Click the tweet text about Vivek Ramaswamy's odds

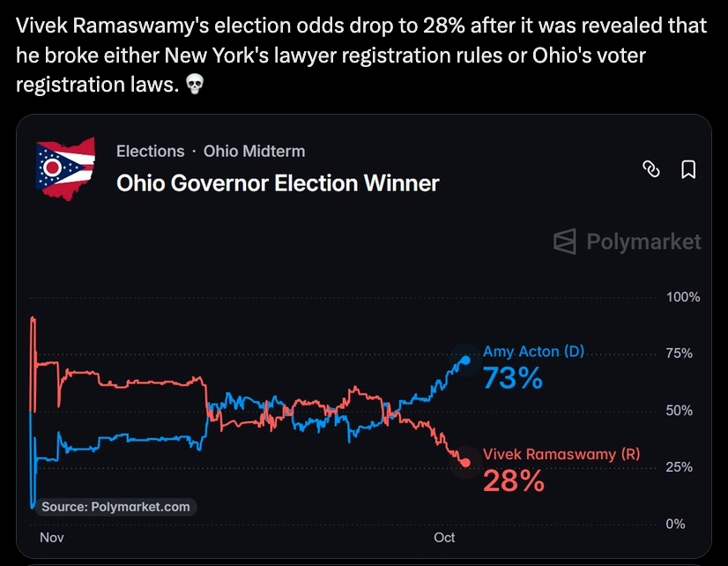pos(361,55)
